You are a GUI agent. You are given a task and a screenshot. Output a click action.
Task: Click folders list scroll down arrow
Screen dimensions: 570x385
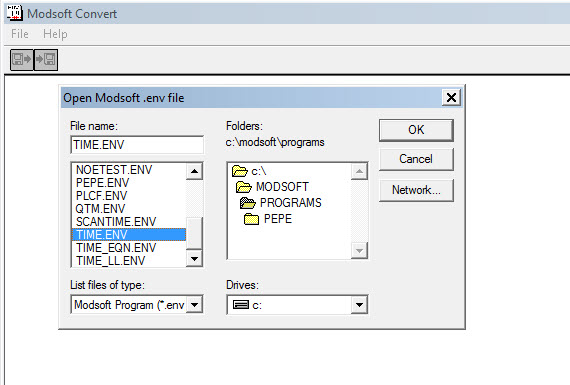click(359, 250)
